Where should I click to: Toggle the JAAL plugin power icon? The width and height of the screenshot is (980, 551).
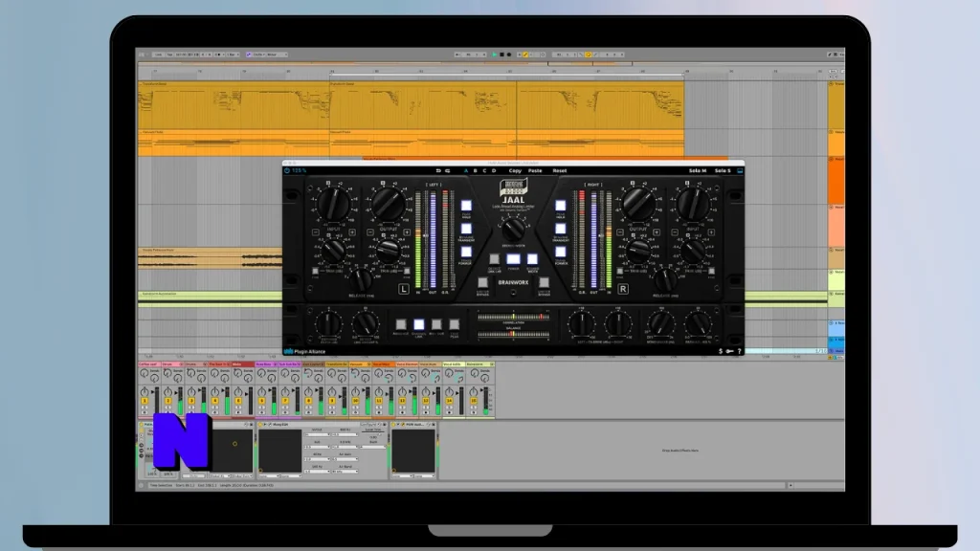pyautogui.click(x=287, y=170)
